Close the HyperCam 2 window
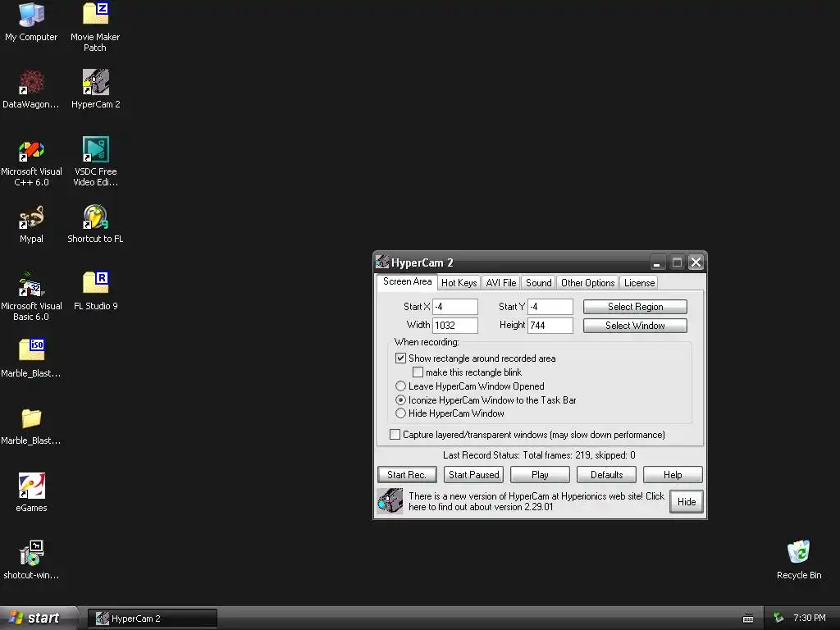The image size is (840, 630). coord(696,262)
